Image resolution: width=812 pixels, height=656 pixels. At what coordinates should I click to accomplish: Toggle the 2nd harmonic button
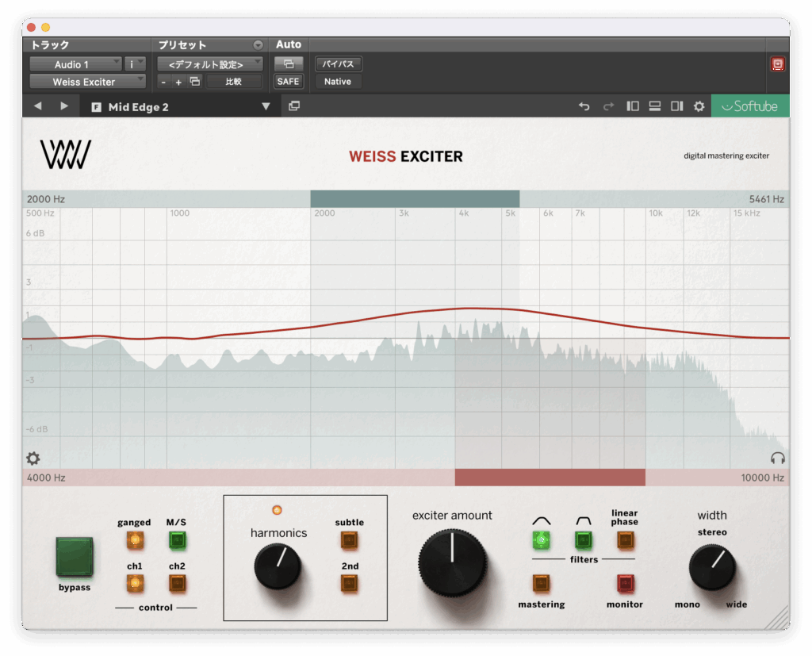coord(349,584)
